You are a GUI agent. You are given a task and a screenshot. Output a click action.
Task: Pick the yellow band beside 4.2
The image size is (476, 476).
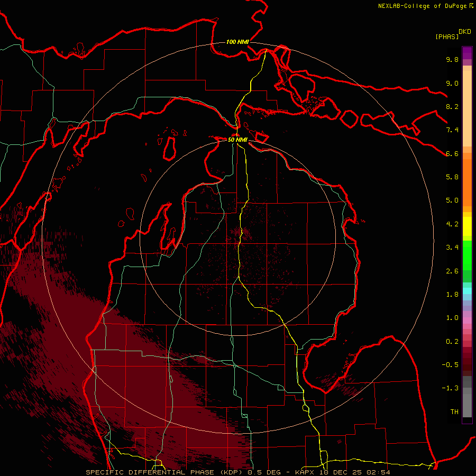(x=467, y=226)
